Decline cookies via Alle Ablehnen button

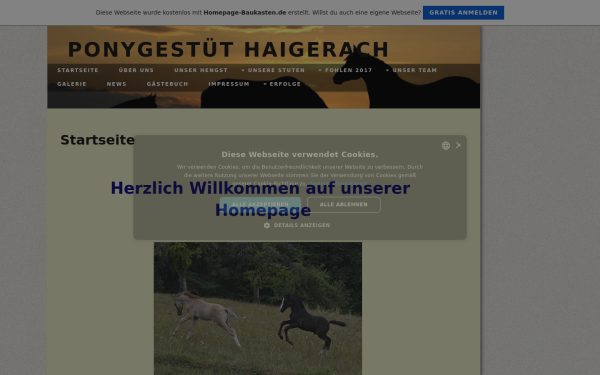[344, 204]
